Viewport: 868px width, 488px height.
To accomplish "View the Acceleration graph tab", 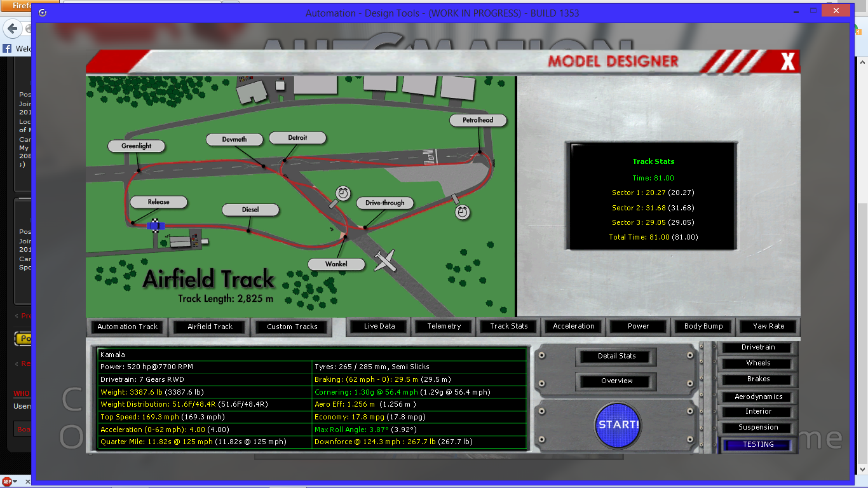I will click(x=574, y=326).
